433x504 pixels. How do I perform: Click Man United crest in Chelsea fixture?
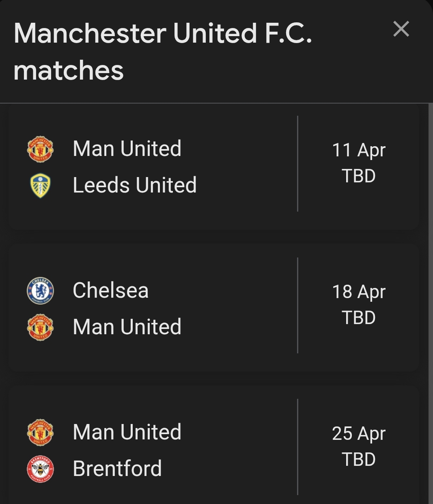pyautogui.click(x=40, y=327)
